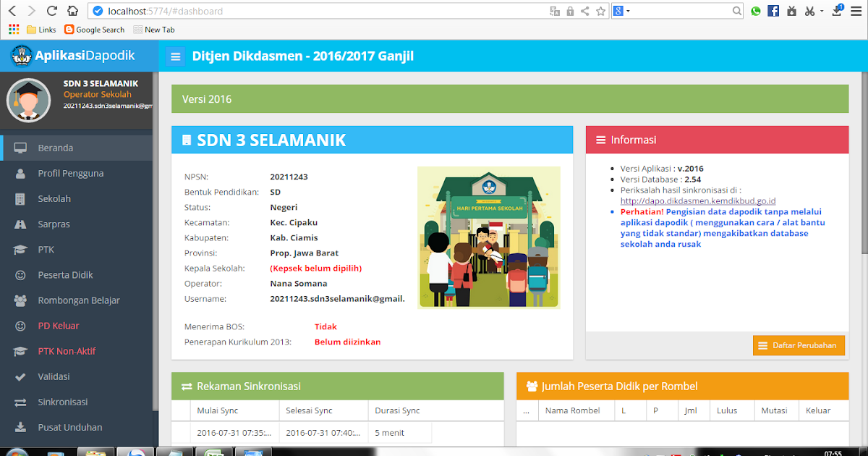Select the Profil Pengguna sidebar icon

(22, 173)
